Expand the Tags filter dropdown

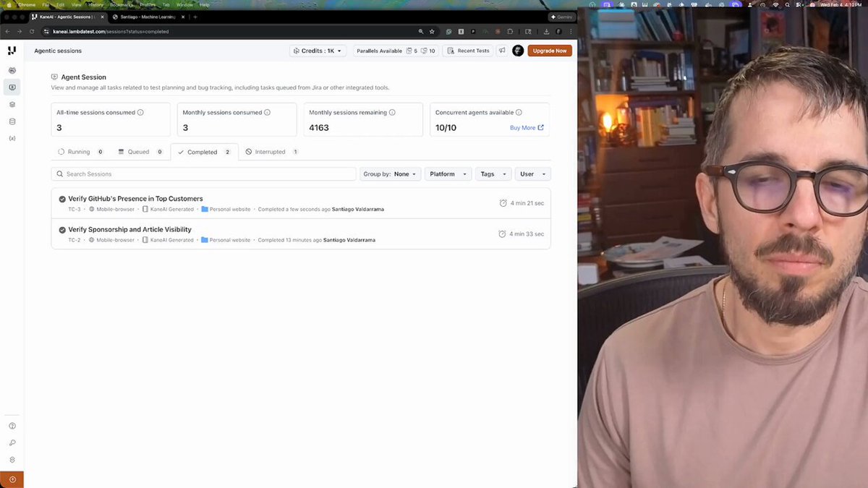493,174
